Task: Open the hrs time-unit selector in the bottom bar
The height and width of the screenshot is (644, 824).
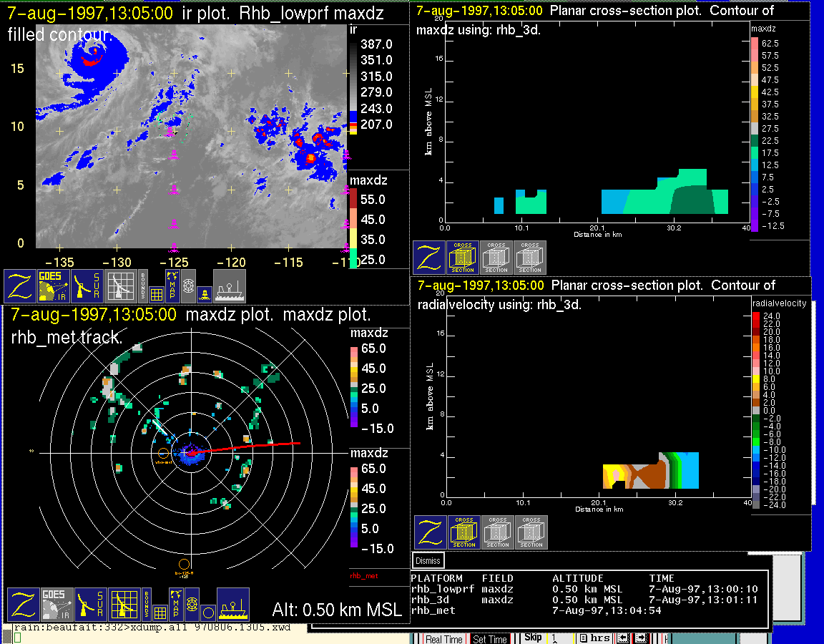Action: [594, 638]
